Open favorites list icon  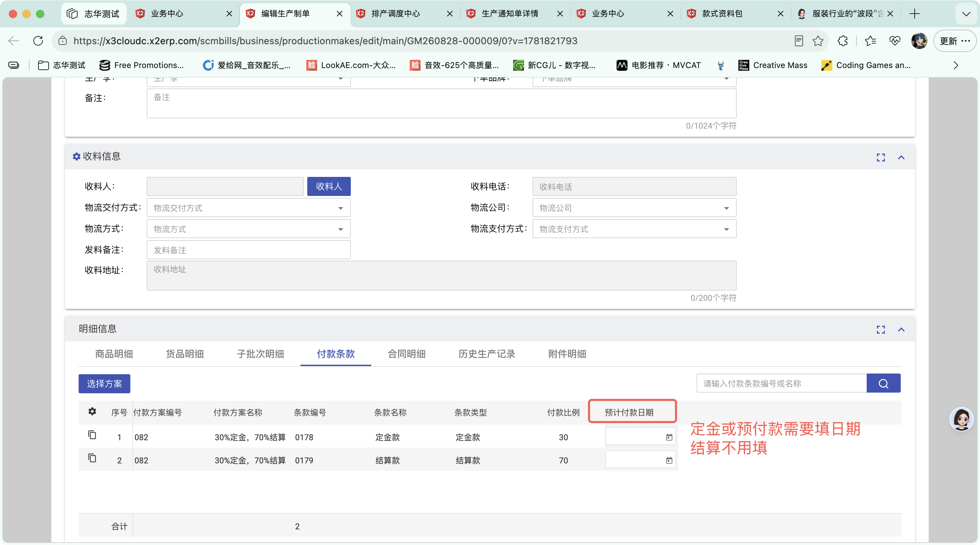coord(870,41)
